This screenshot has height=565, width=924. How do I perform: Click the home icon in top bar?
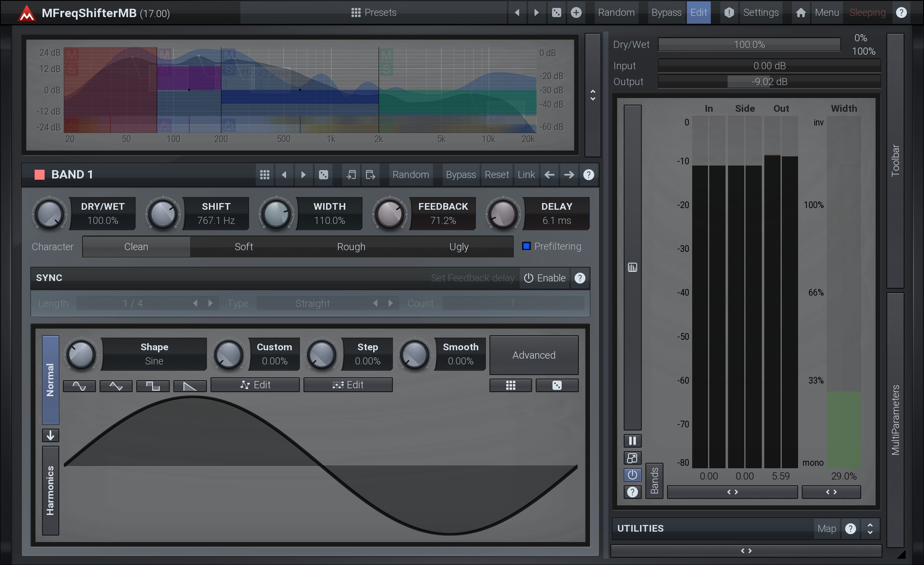pos(800,13)
